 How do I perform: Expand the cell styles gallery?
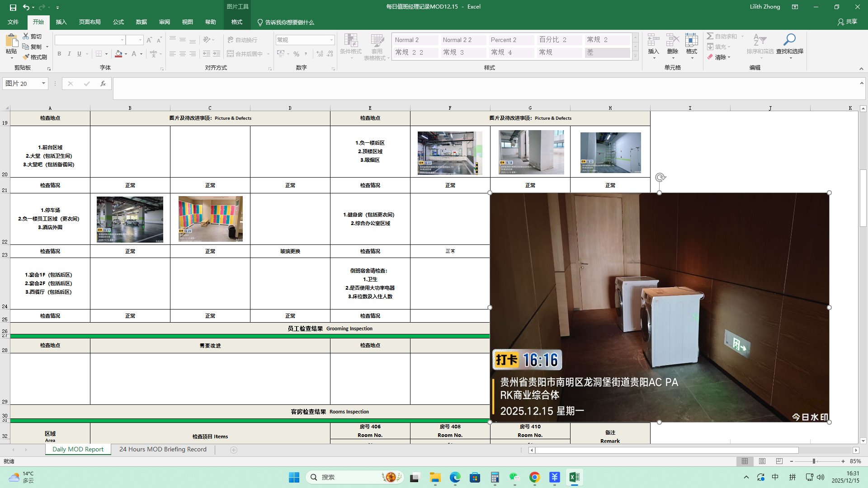635,56
